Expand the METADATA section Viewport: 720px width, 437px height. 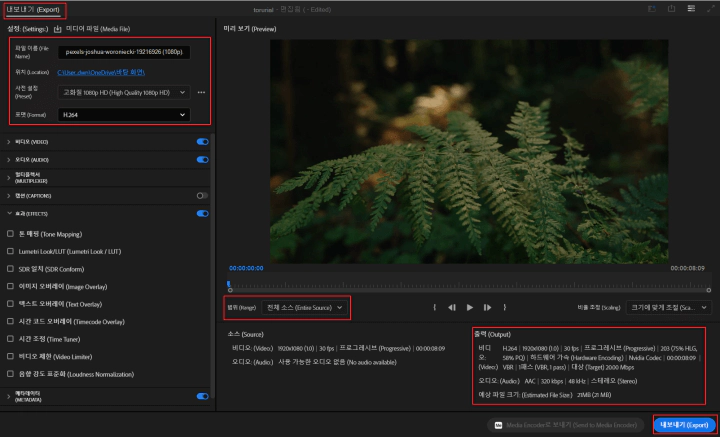tap(9, 396)
